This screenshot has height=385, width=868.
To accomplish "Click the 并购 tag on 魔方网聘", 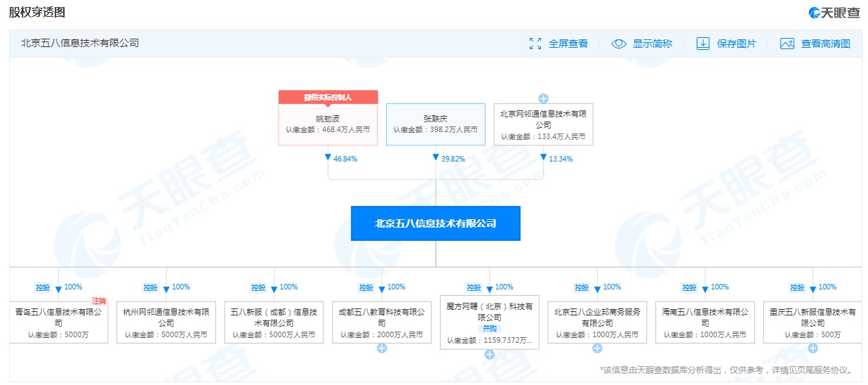I will [x=489, y=328].
